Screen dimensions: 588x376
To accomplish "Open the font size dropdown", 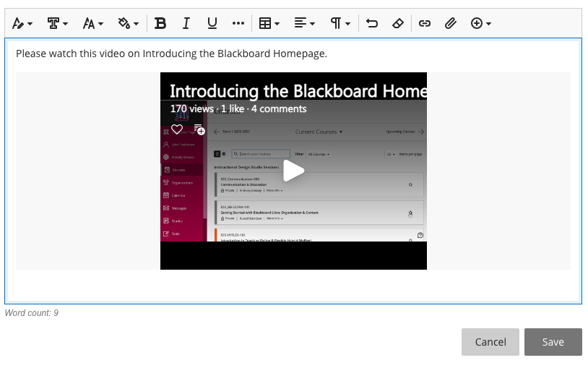I will [92, 23].
